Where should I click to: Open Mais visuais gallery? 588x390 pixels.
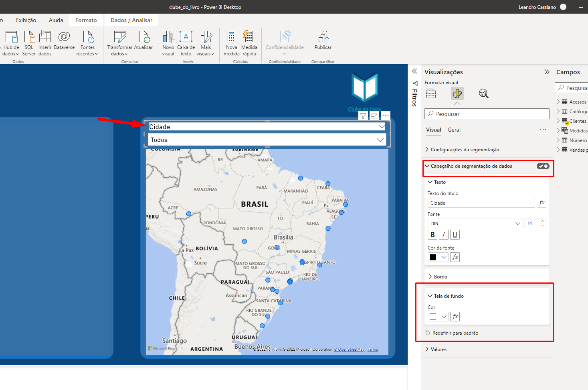(206, 43)
